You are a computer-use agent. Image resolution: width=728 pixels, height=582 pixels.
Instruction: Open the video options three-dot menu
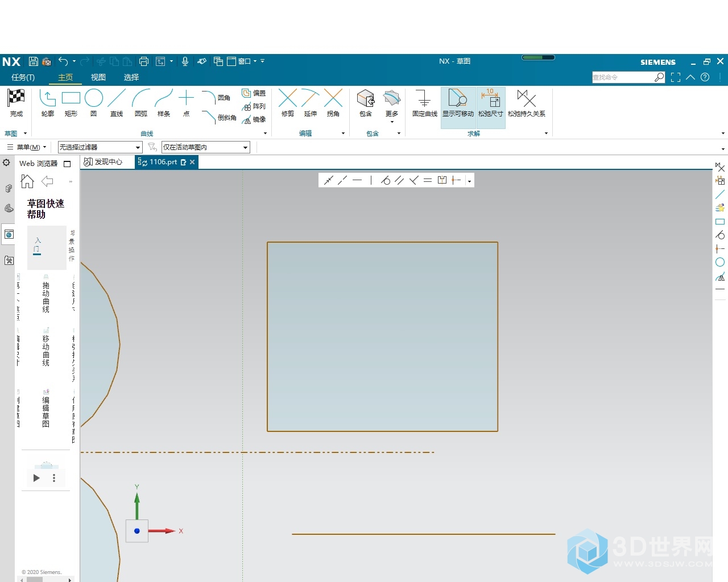[54, 478]
